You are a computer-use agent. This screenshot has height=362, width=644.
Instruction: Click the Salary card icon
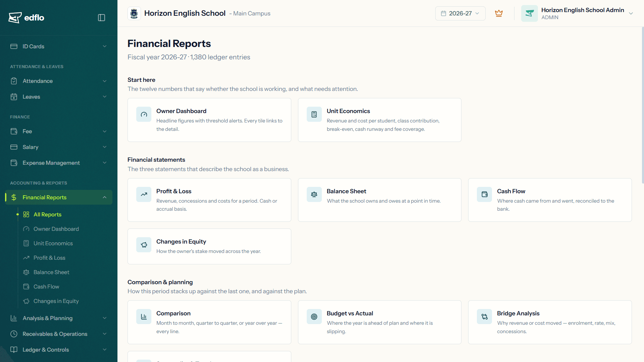[x=14, y=147]
